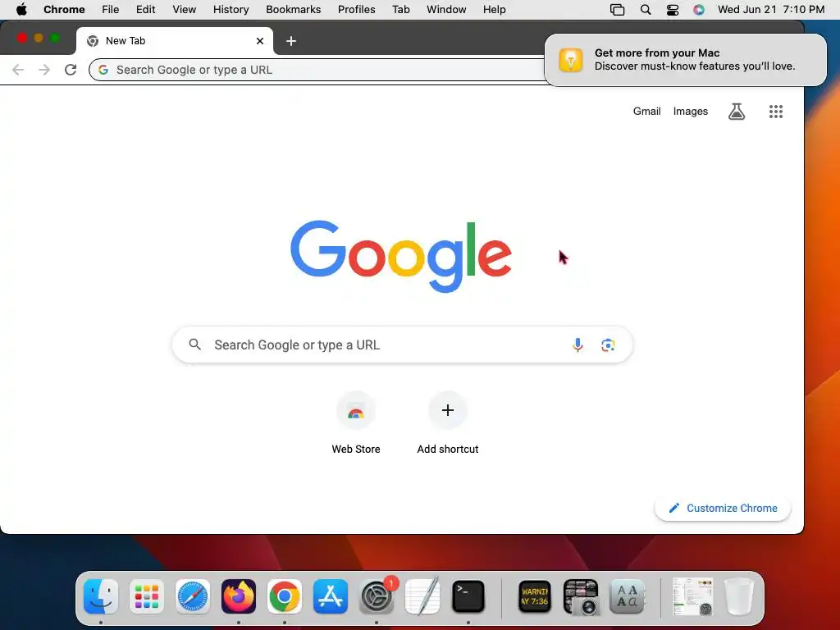Open the Get more from your Mac notification

(685, 59)
